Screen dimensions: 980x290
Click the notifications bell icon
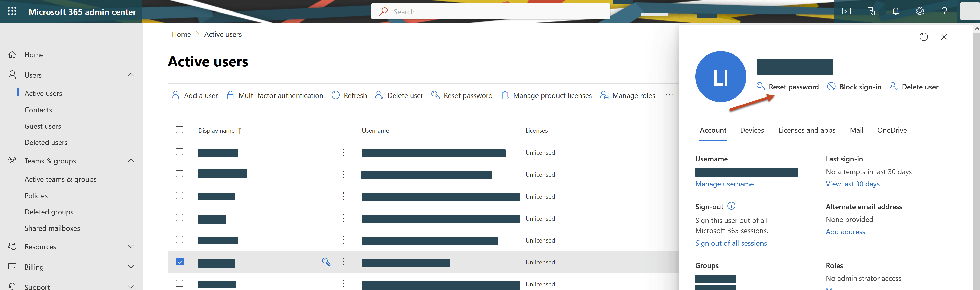point(896,11)
